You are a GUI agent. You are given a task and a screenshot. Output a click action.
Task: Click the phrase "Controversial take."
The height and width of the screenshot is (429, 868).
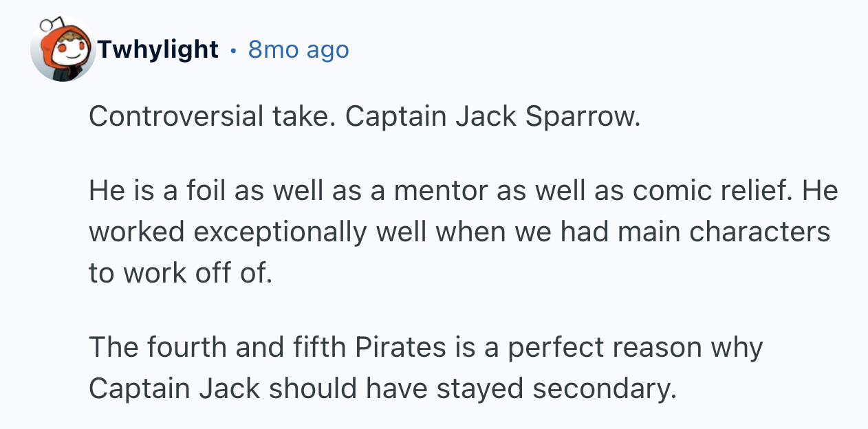point(212,117)
